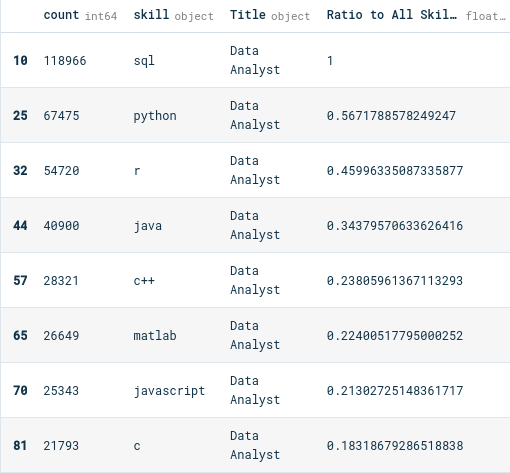Select row index 44
Screen dimensions: 510x473
[20, 226]
